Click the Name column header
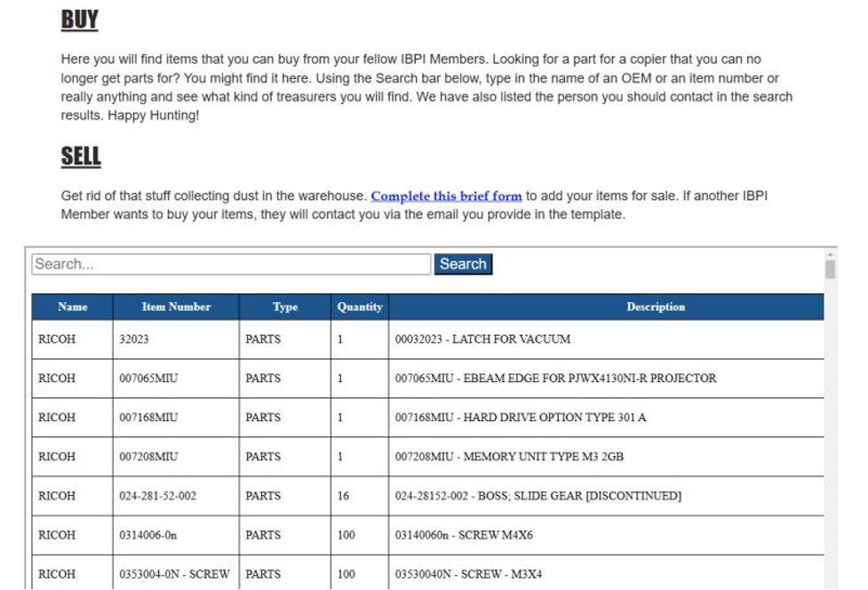The height and width of the screenshot is (590, 868). pos(73,307)
